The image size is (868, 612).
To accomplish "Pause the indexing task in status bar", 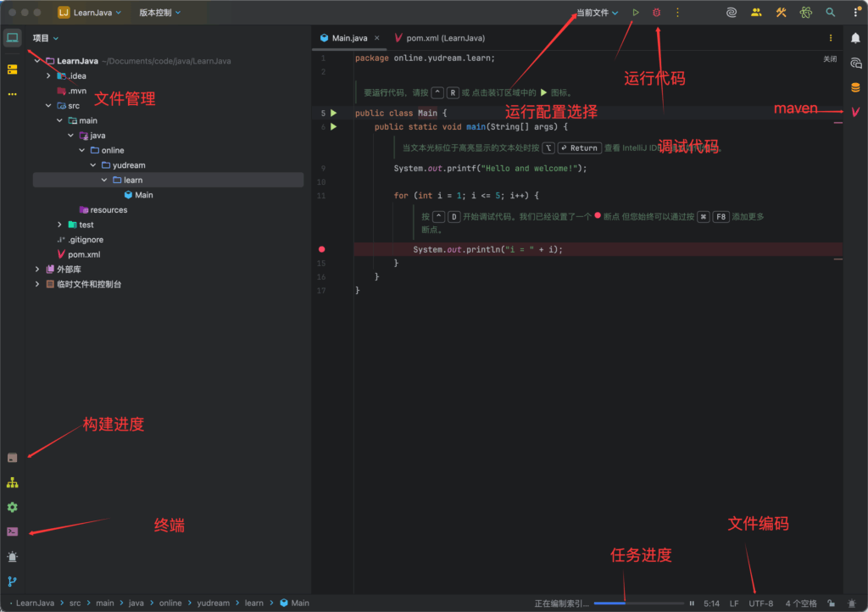I will pos(692,604).
